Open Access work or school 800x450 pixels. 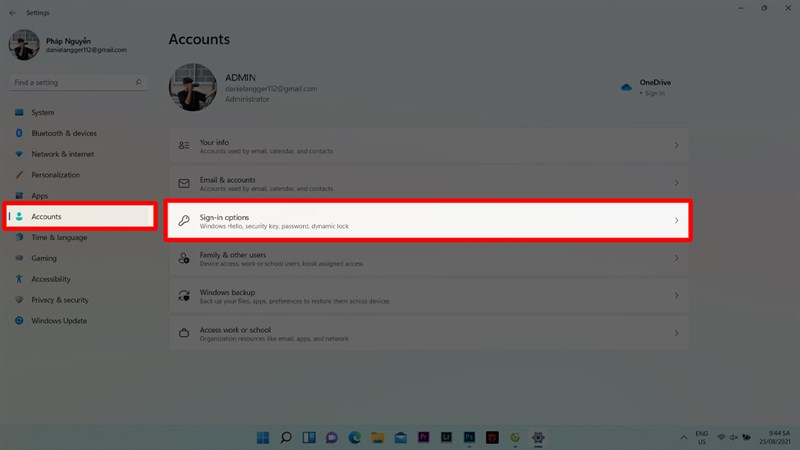pyautogui.click(x=427, y=333)
